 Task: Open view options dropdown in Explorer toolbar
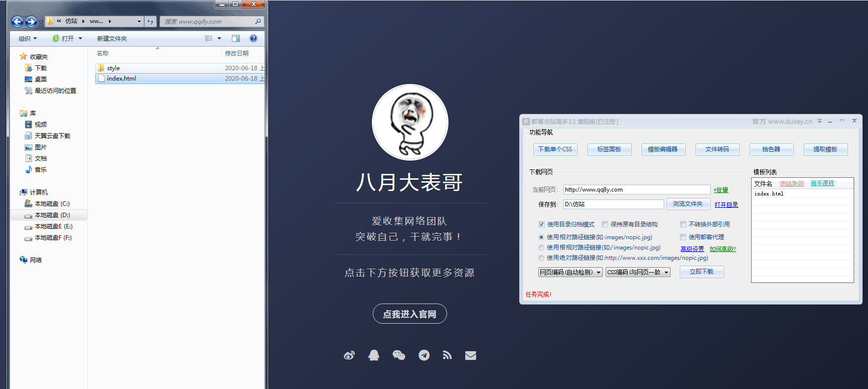coord(219,38)
